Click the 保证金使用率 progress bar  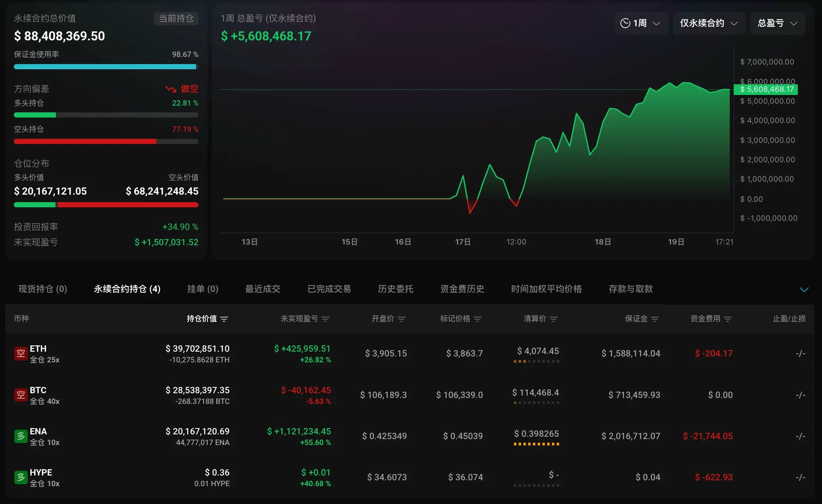tap(106, 67)
